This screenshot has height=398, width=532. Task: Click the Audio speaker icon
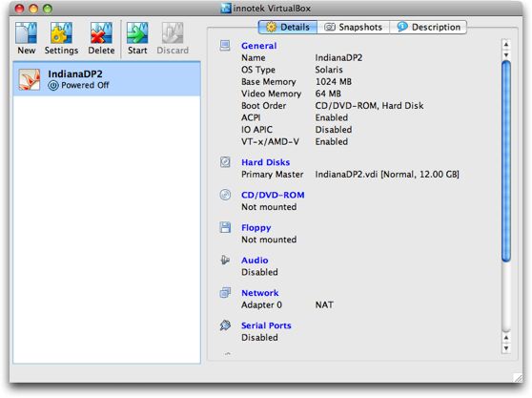pos(225,260)
